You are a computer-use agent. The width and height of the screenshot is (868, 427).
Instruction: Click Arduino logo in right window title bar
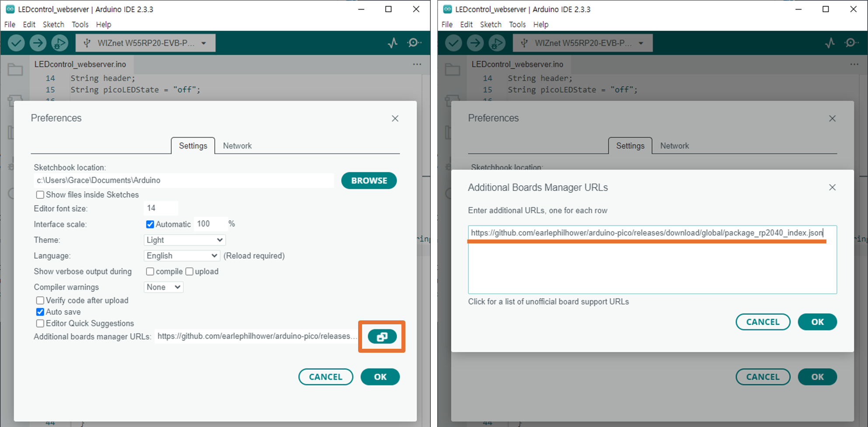click(447, 9)
